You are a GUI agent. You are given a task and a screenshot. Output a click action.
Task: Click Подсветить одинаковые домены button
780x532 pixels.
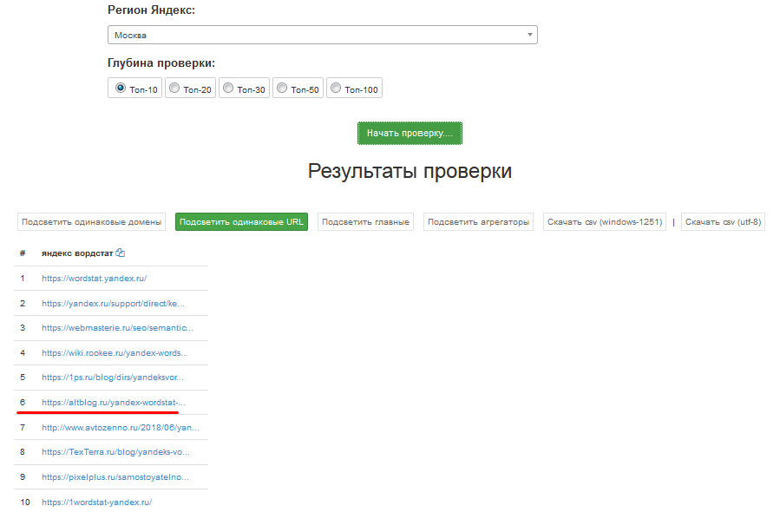91,222
